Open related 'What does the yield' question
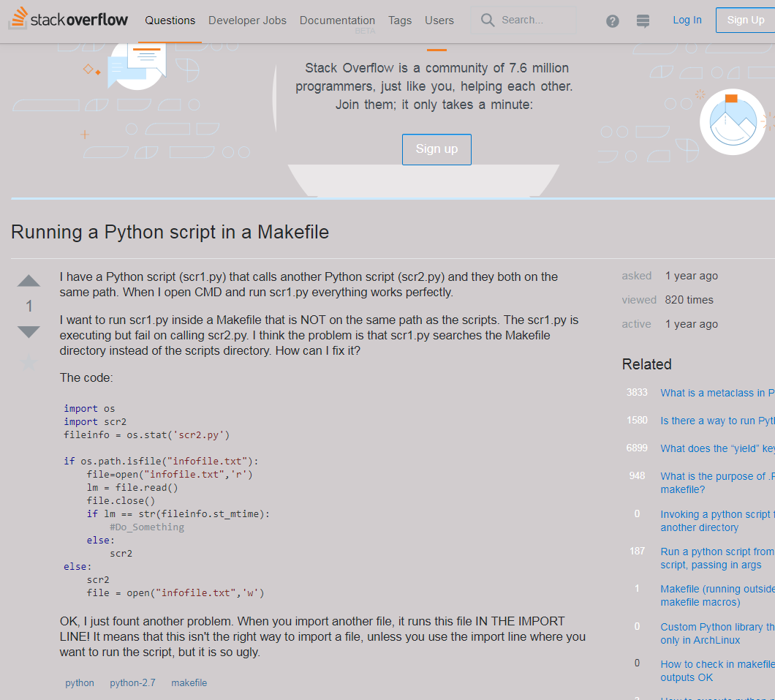775x700 pixels. point(717,448)
